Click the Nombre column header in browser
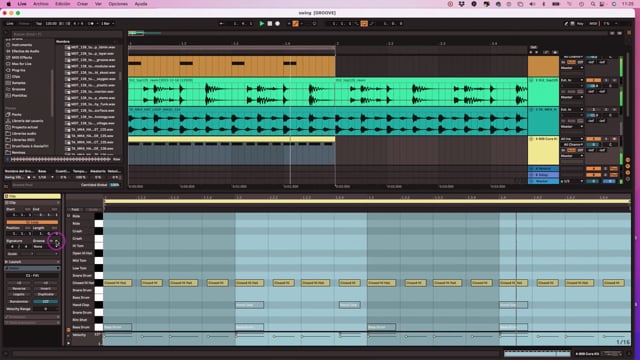Viewport: 640px width, 360px height. pyautogui.click(x=62, y=42)
